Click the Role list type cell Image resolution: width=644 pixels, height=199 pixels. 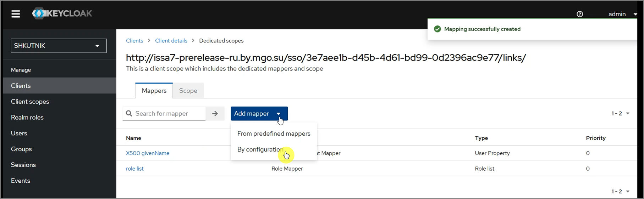click(x=485, y=169)
